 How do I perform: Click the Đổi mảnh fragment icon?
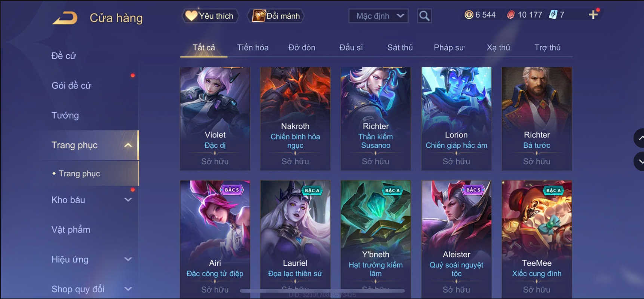259,16
